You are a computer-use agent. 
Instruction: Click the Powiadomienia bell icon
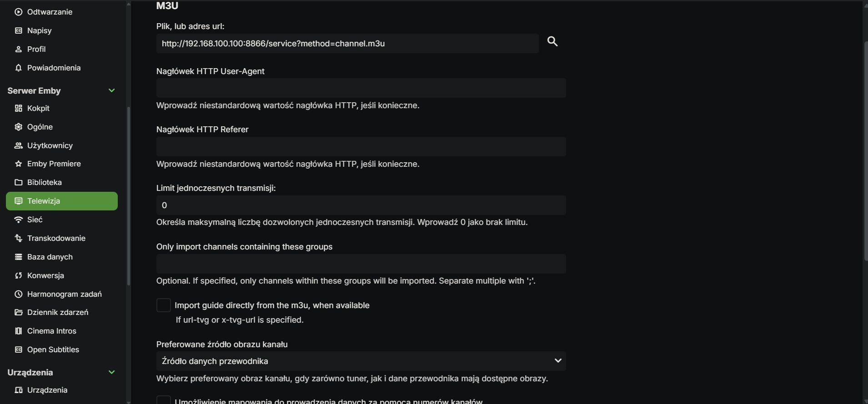point(19,68)
